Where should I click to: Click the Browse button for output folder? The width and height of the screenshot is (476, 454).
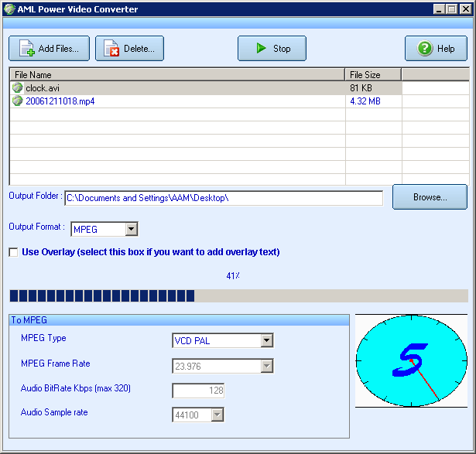pyautogui.click(x=430, y=197)
